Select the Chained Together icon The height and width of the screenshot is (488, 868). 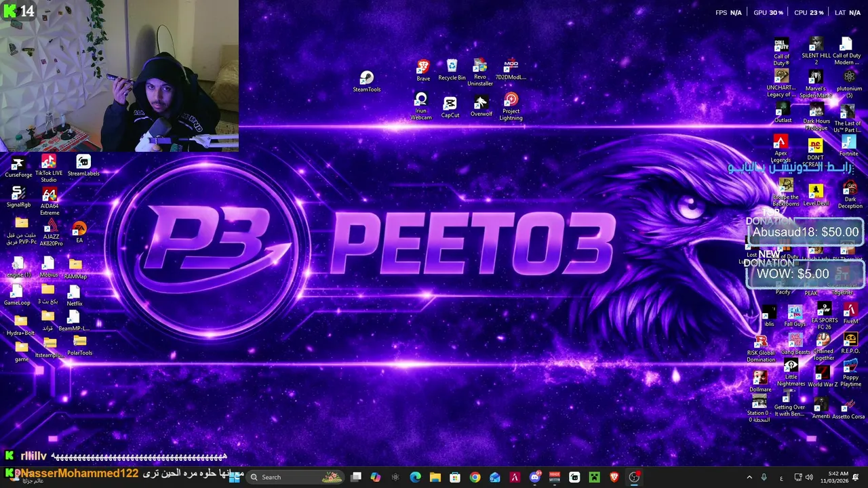click(823, 347)
